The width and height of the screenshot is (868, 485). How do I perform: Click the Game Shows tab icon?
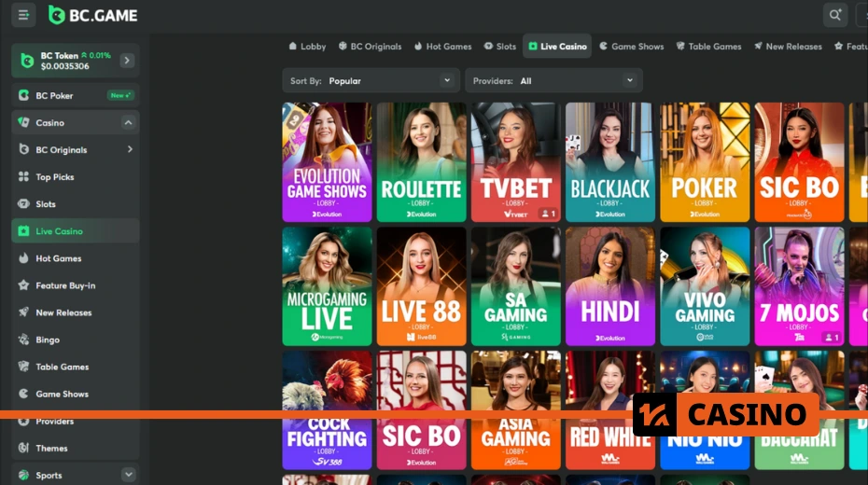tap(603, 46)
